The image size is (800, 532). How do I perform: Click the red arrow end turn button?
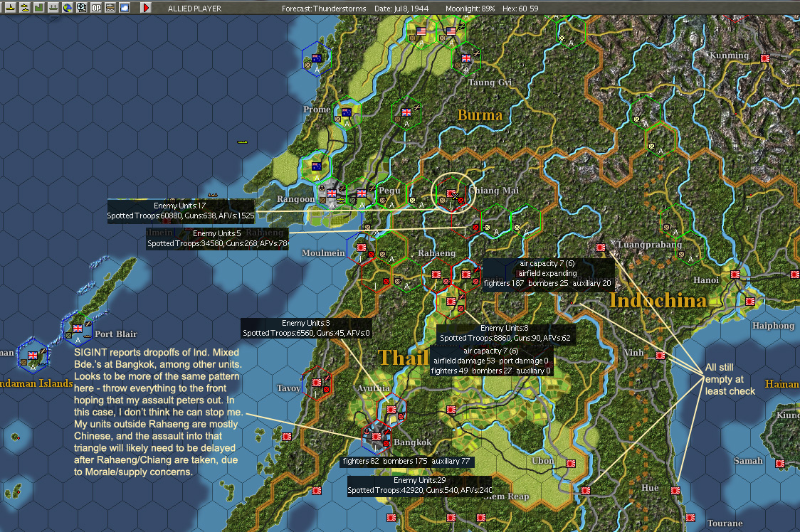[x=146, y=8]
